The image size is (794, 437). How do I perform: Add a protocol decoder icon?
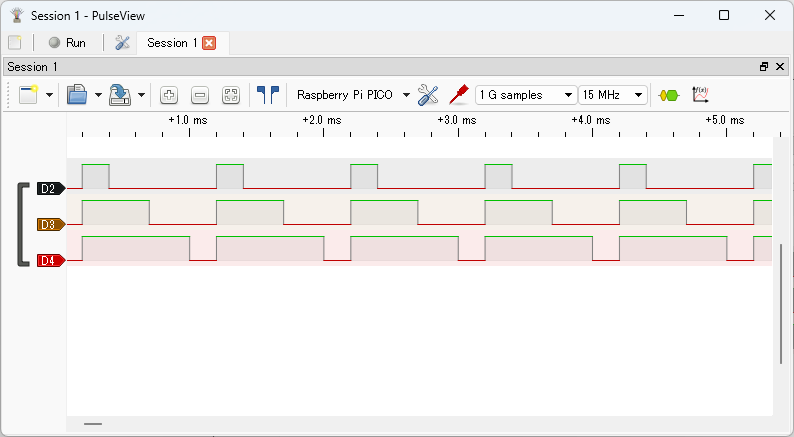pyautogui.click(x=669, y=95)
